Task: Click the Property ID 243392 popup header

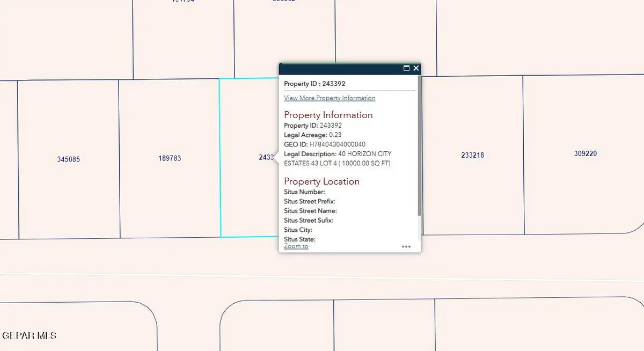Action: click(x=316, y=84)
